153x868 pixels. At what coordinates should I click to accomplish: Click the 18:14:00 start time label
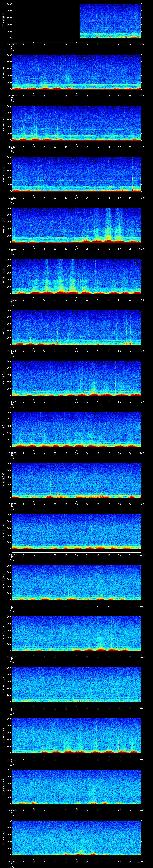12,555
